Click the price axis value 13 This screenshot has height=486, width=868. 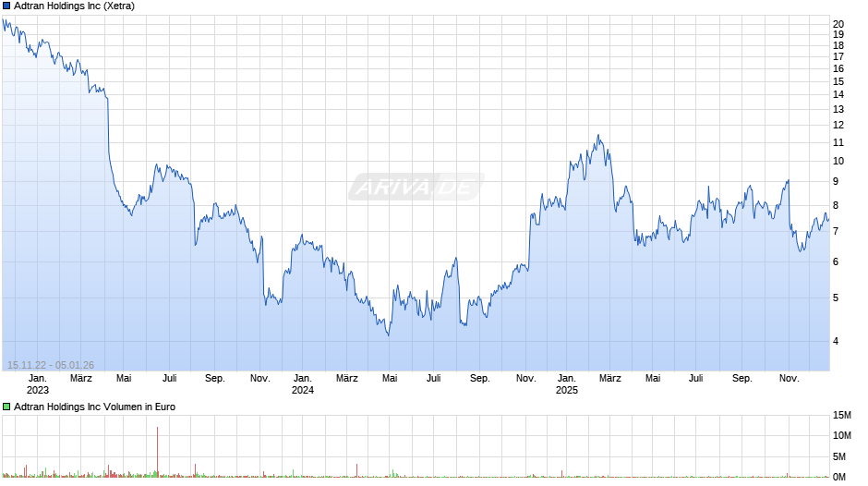838,109
